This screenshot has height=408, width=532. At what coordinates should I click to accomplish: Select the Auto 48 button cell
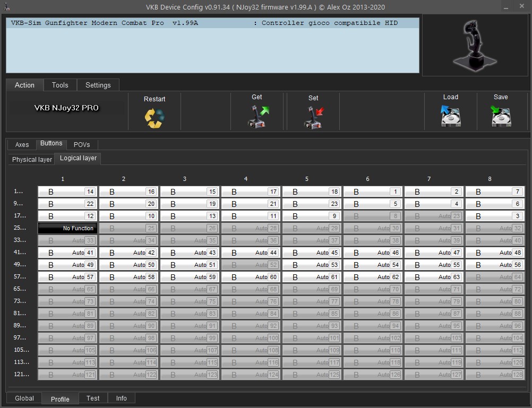point(495,253)
